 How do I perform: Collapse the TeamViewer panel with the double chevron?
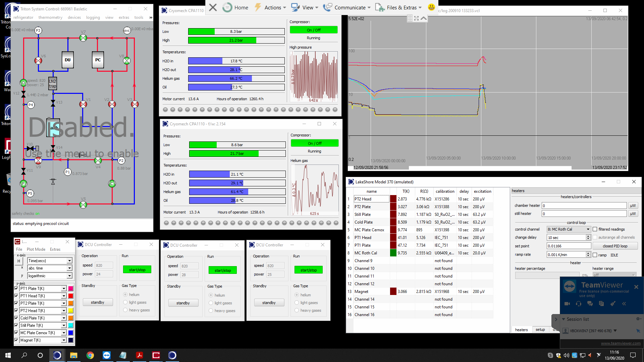pyautogui.click(x=624, y=304)
